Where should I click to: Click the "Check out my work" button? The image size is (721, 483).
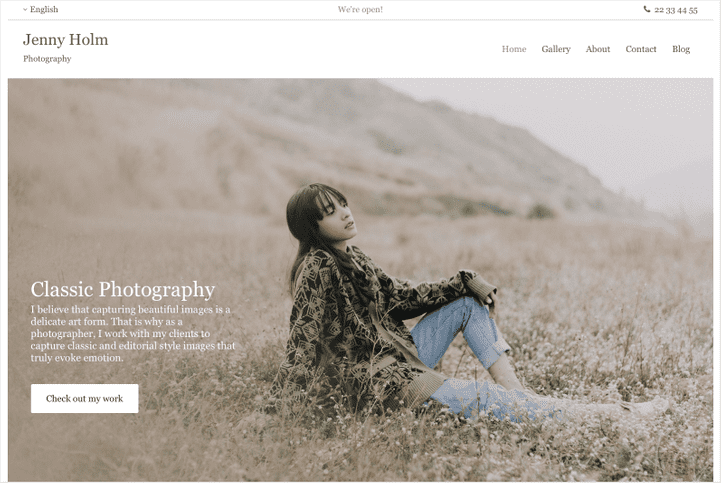[x=85, y=398]
